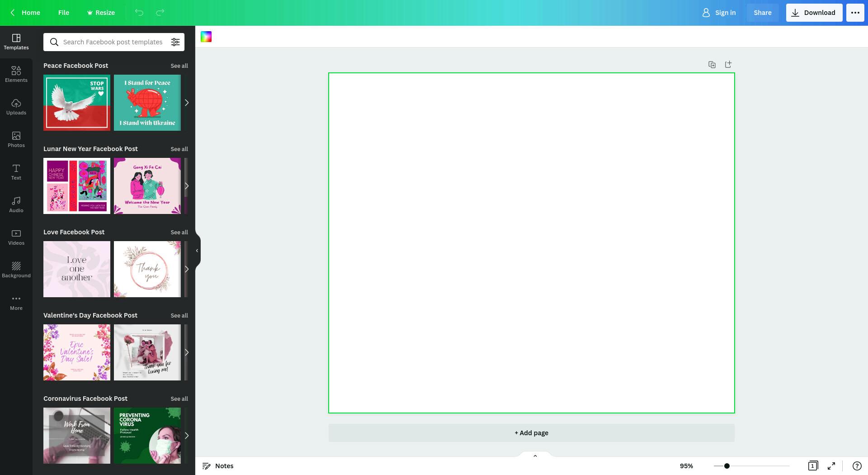Open the File menu
This screenshot has width=868, height=475.
pos(64,13)
